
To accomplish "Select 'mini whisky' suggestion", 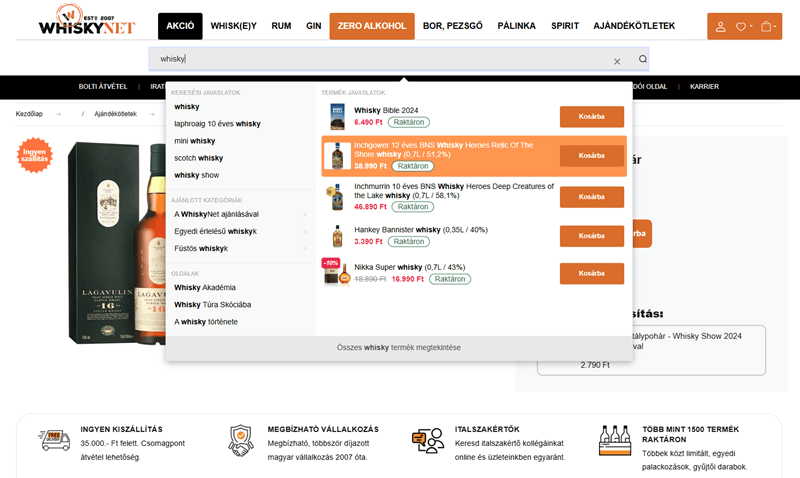I will (194, 141).
